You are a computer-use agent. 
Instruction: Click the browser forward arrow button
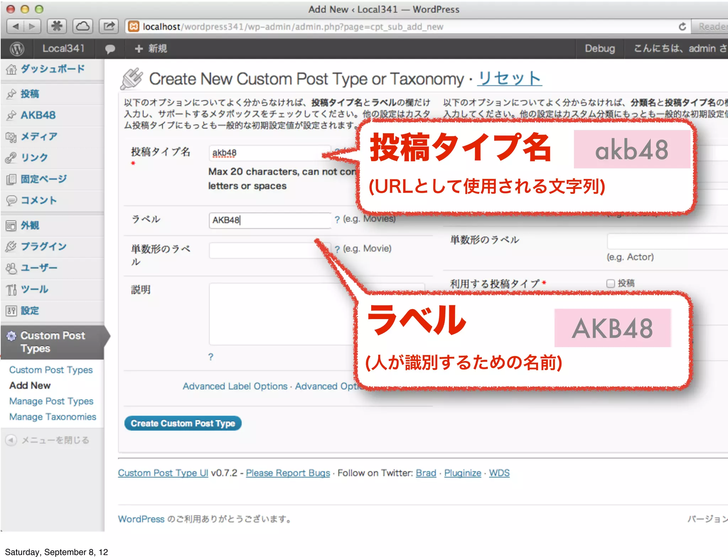(32, 27)
